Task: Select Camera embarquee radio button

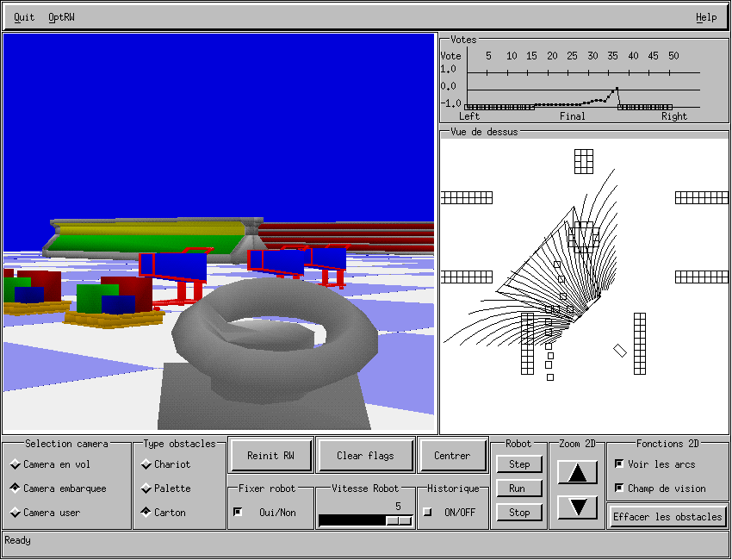Action: coord(16,488)
